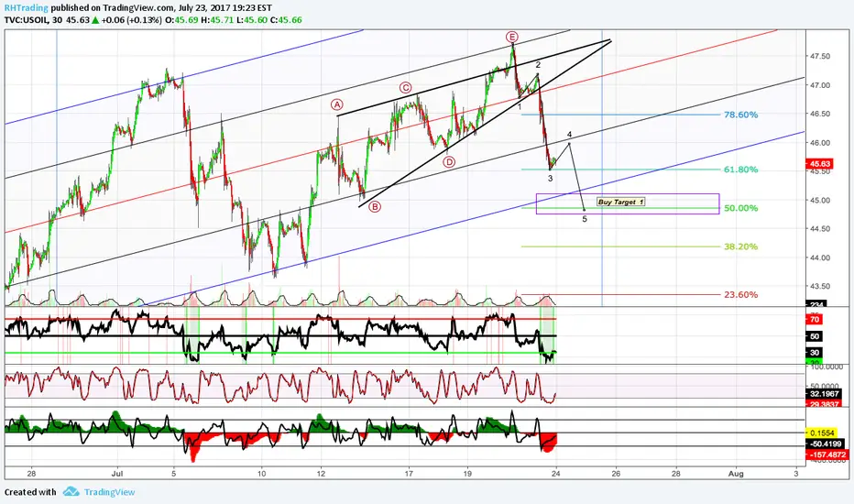The height and width of the screenshot is (504, 854).
Task: Select the circled wave label C
Action: coord(405,88)
